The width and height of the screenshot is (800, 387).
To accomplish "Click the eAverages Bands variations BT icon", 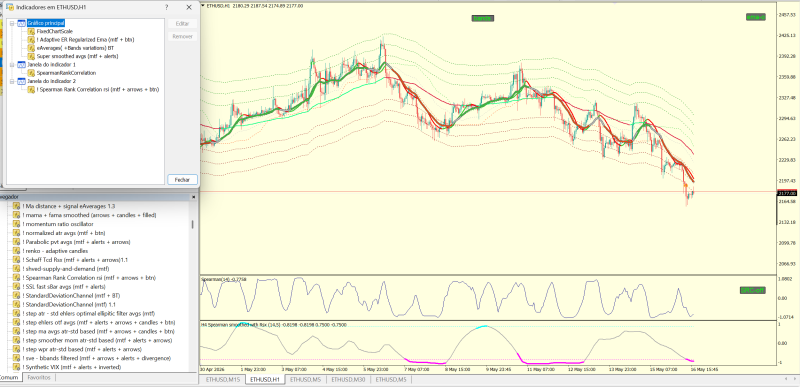I will (x=31, y=48).
